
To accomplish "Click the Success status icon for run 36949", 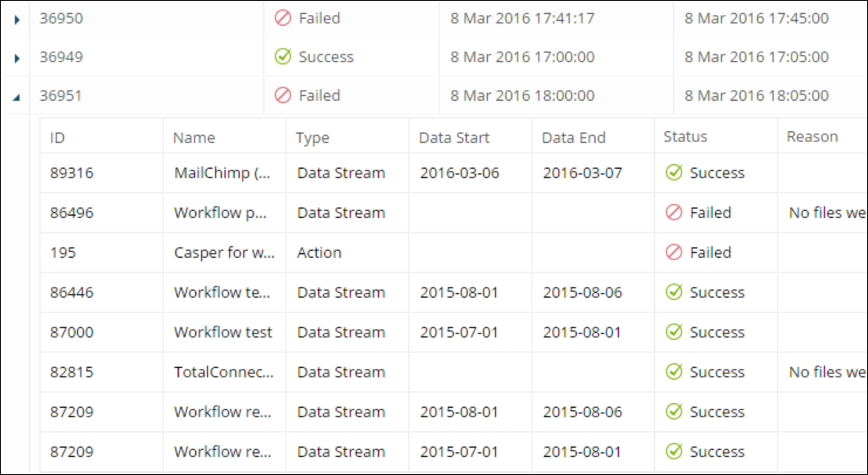I will [283, 56].
